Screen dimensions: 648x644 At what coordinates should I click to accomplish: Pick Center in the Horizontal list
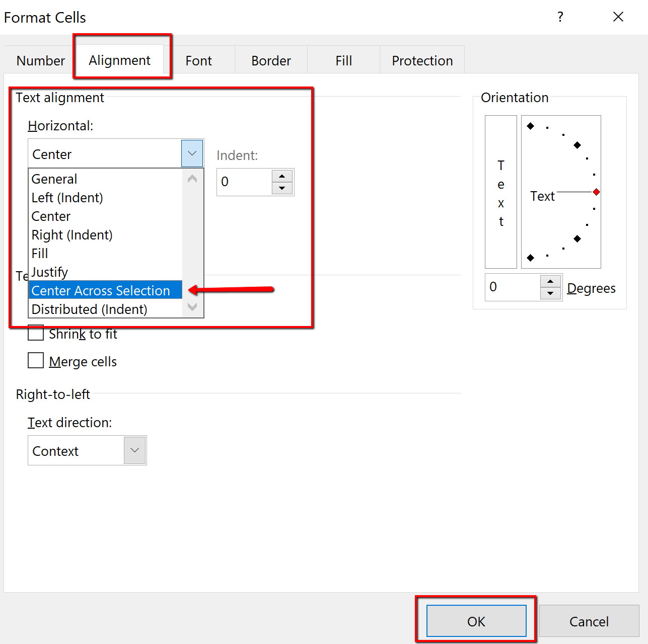[105, 216]
